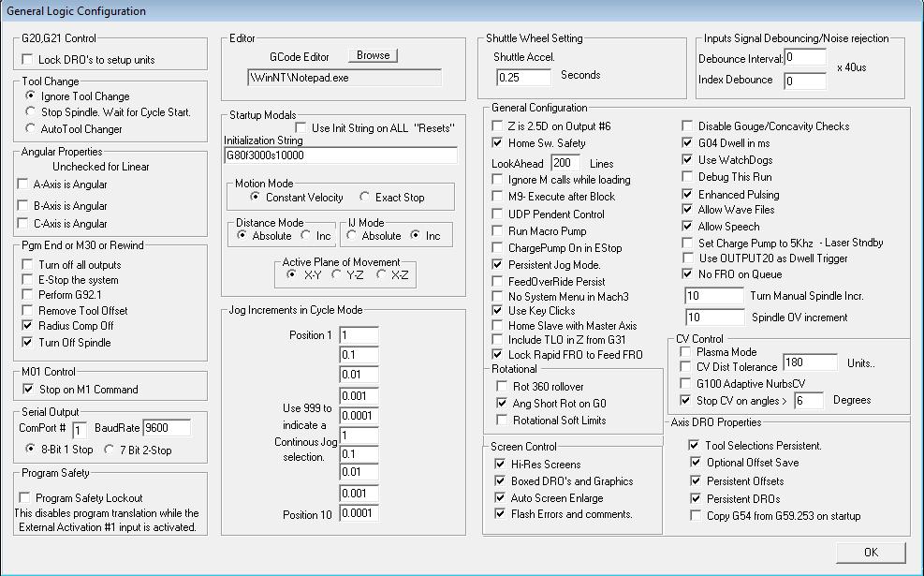Toggle Ang Short Rot on G0

click(x=502, y=404)
